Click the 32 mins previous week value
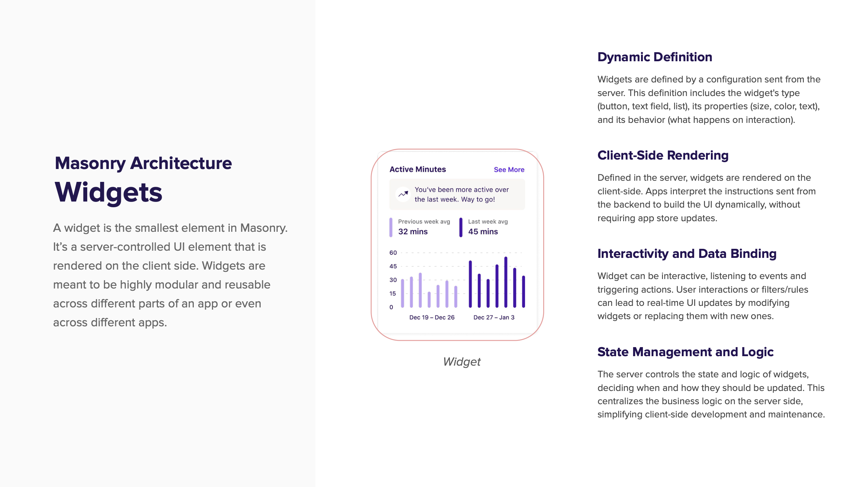Image resolution: width=868 pixels, height=487 pixels. [413, 232]
